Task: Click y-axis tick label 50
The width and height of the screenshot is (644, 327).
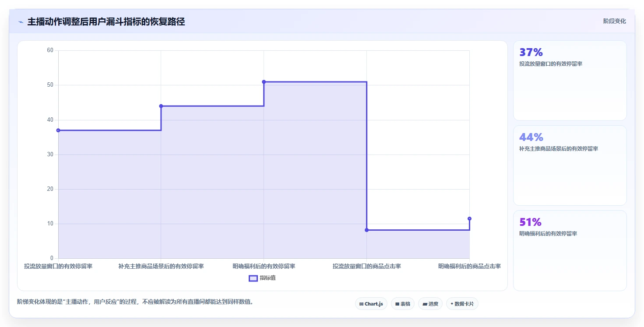Action: (x=50, y=85)
